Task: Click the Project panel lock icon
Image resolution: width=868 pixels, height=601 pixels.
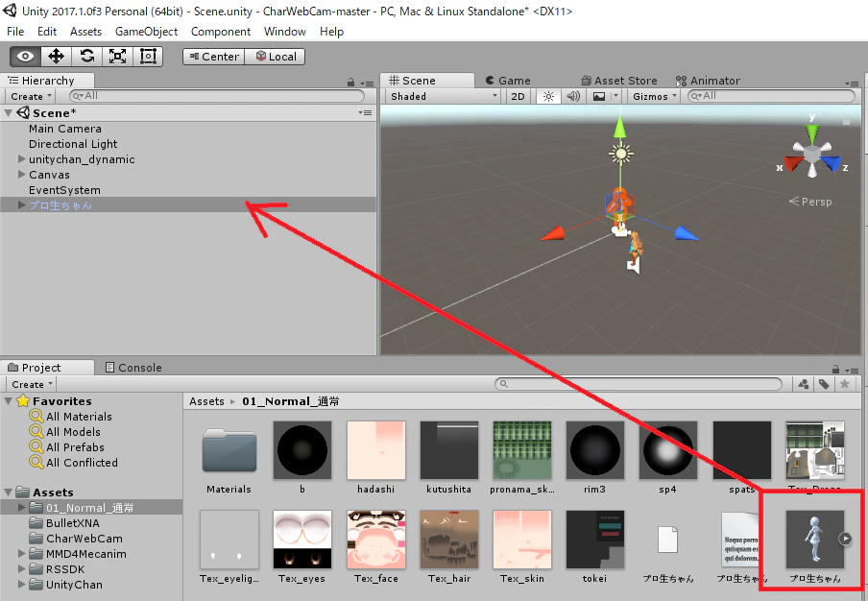Action: click(x=835, y=369)
